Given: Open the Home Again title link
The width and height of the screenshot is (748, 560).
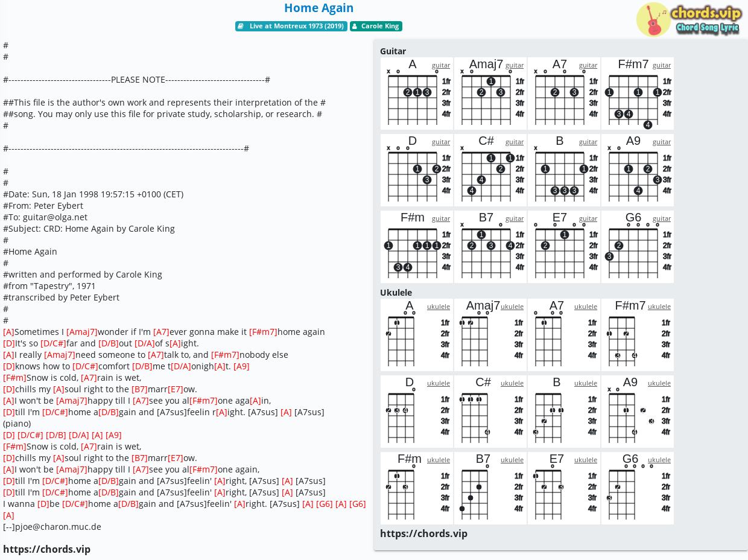Looking at the screenshot, I should coord(319,8).
